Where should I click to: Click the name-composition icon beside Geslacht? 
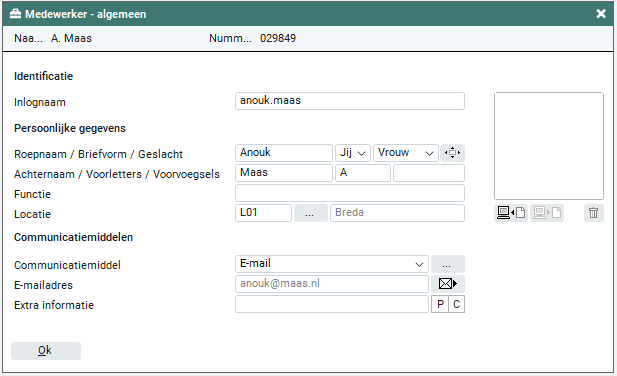point(452,153)
